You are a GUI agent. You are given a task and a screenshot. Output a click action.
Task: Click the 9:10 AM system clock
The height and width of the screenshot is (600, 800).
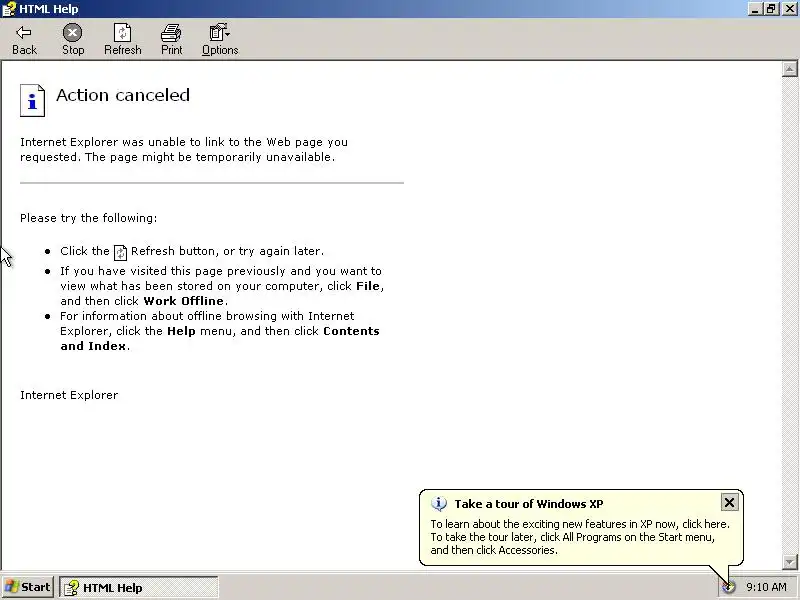(x=766, y=587)
